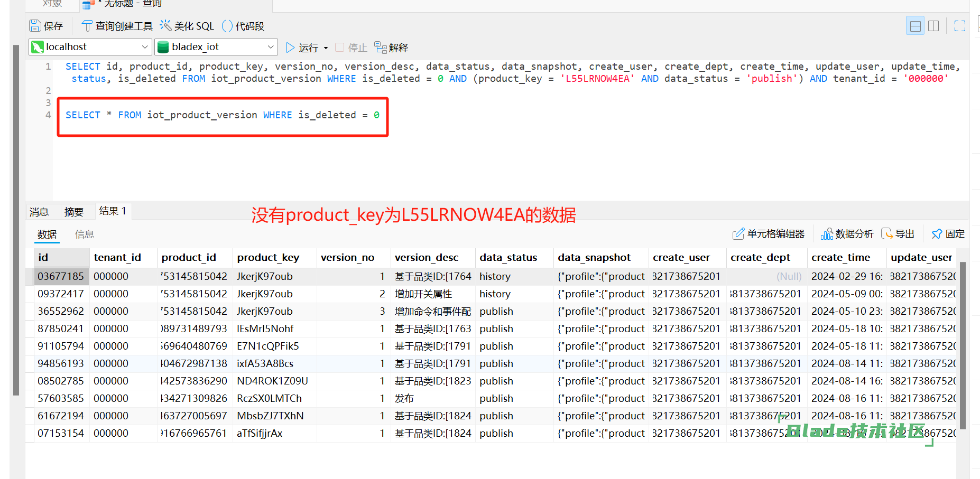Image resolution: width=980 pixels, height=479 pixels.
Task: Select id cell 03677185
Action: click(x=61, y=276)
